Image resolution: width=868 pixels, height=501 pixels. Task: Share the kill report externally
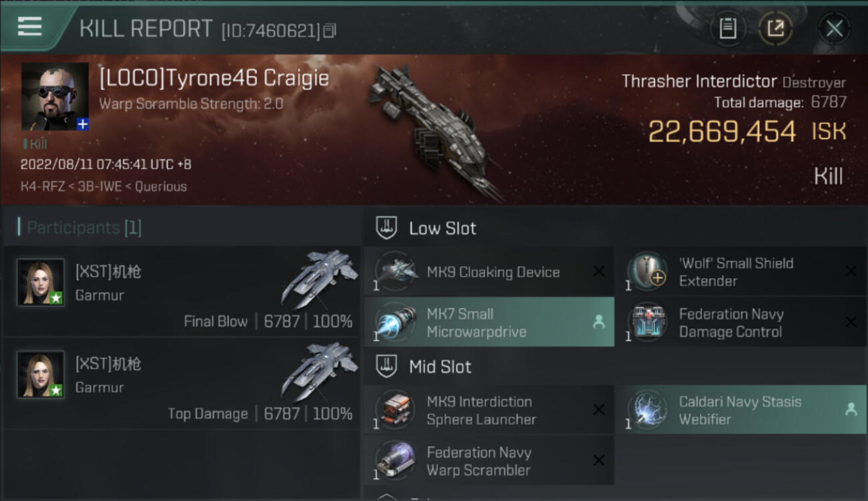point(775,29)
